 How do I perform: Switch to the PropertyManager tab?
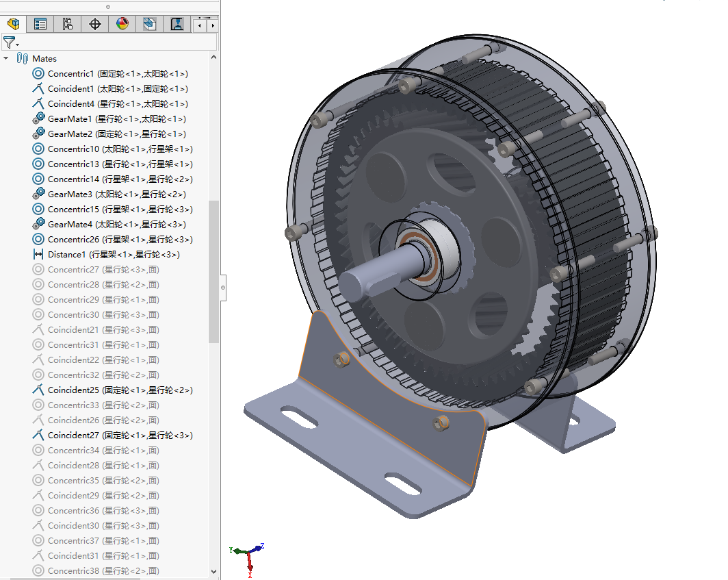point(40,24)
